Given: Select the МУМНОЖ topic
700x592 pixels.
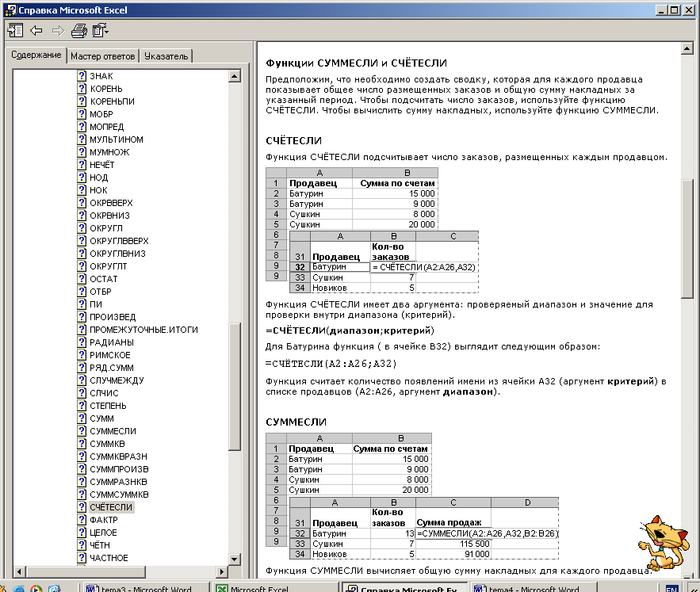Looking at the screenshot, I should (x=109, y=152).
